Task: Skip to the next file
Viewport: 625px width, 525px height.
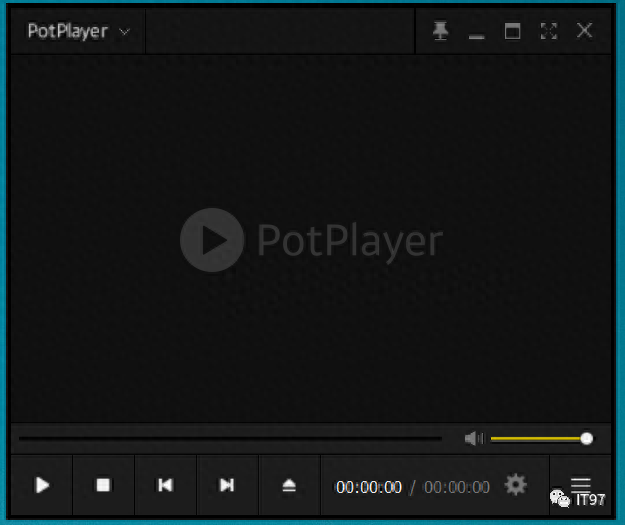Action: 227,485
